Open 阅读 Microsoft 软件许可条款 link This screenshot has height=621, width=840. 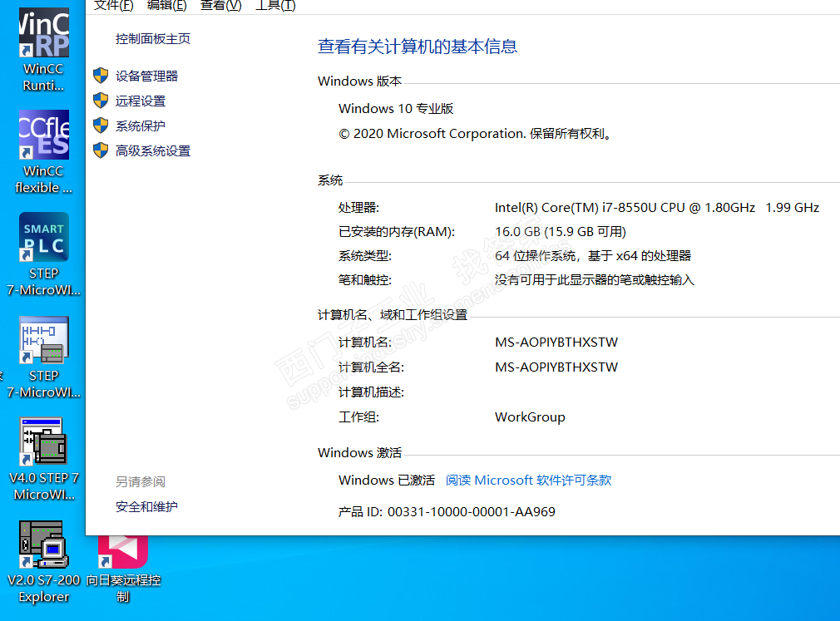pos(529,481)
